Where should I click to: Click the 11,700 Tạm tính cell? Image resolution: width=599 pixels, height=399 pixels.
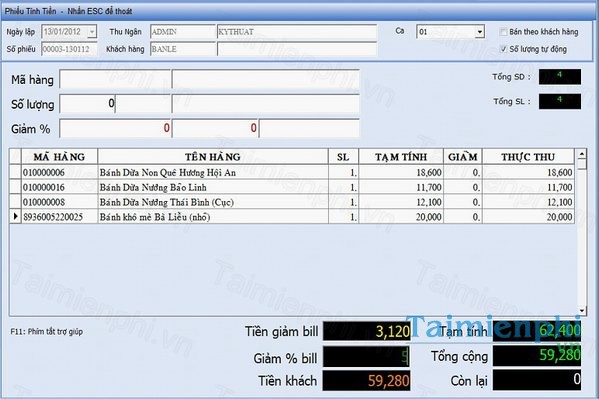pyautogui.click(x=401, y=187)
